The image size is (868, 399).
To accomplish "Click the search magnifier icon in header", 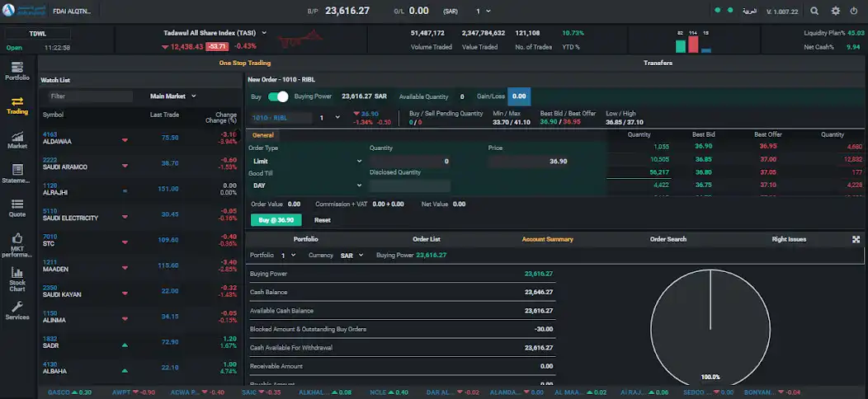I will pos(814,11).
